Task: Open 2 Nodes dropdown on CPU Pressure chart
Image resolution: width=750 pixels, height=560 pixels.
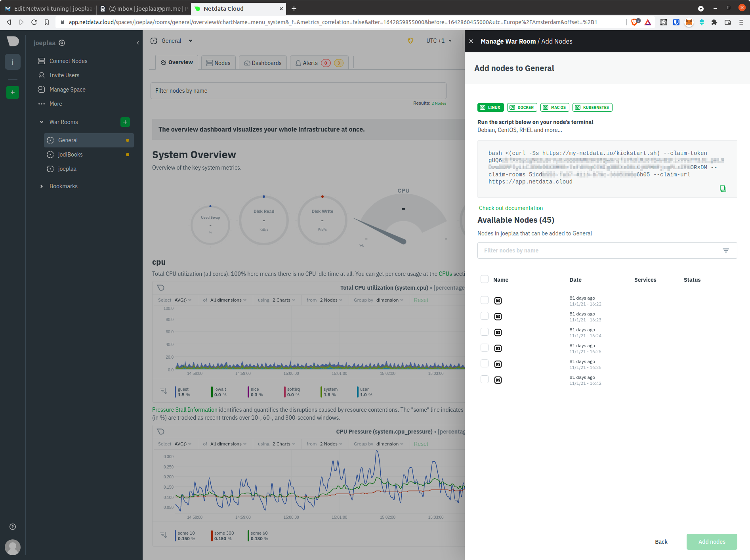Action: [x=331, y=444]
